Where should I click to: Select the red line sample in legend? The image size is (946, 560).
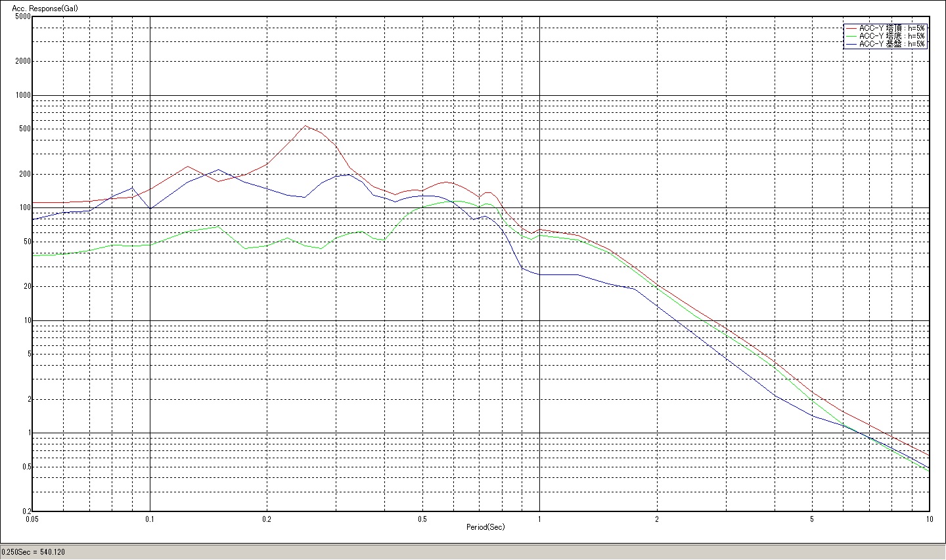click(851, 28)
